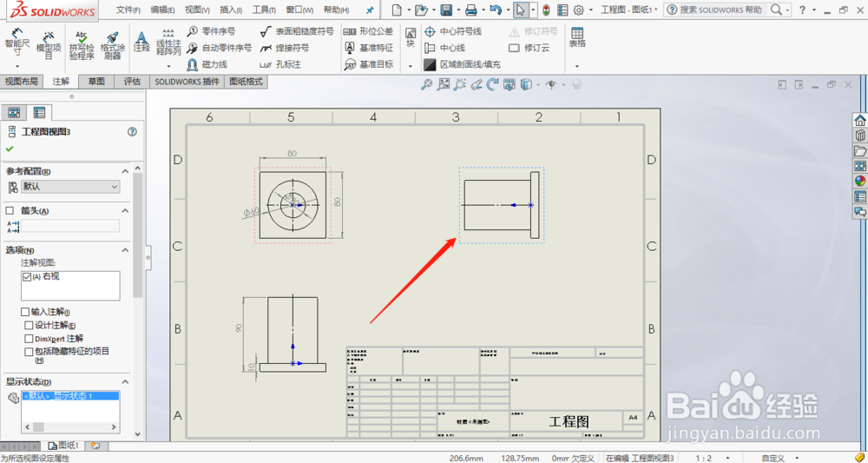The image size is (868, 463).
Task: Run the Spell Checker tool
Action: click(x=82, y=45)
